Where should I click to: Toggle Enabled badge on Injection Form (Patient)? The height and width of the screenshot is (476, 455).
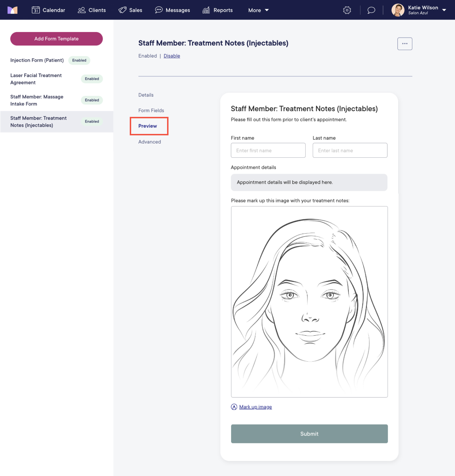pos(79,60)
